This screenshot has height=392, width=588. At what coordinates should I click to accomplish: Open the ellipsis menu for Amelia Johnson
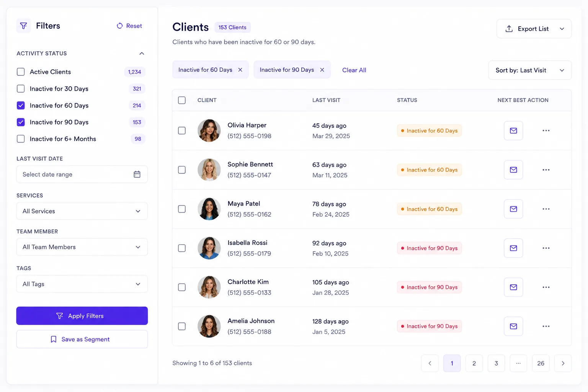tap(546, 326)
